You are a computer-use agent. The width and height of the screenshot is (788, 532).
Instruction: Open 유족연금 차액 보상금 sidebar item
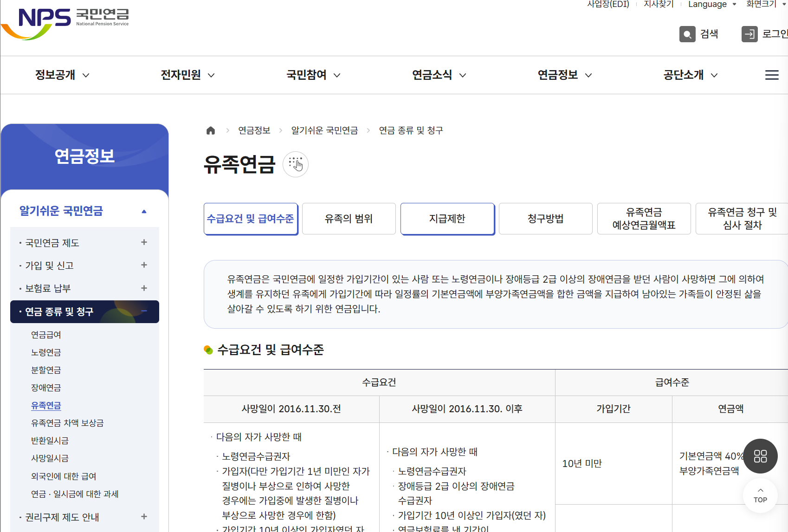[67, 423]
